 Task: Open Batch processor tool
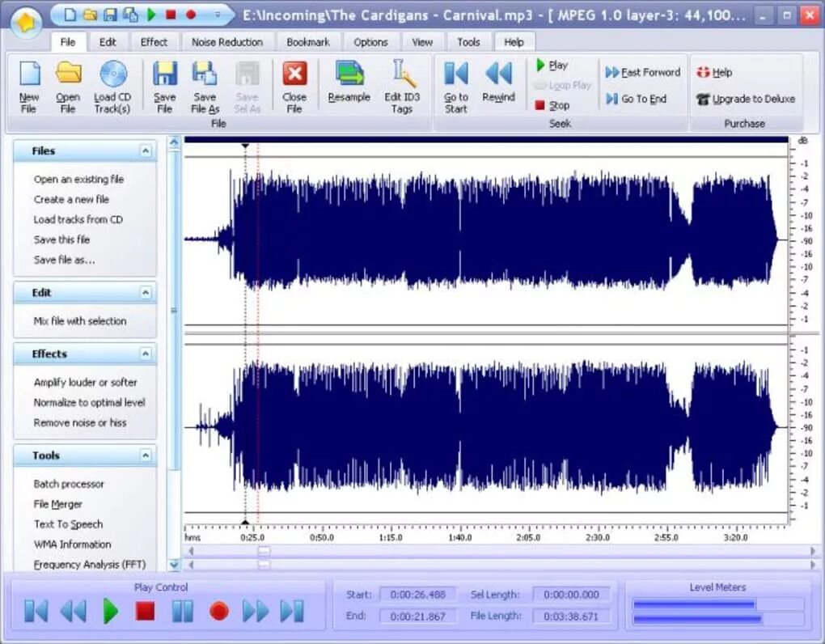69,484
